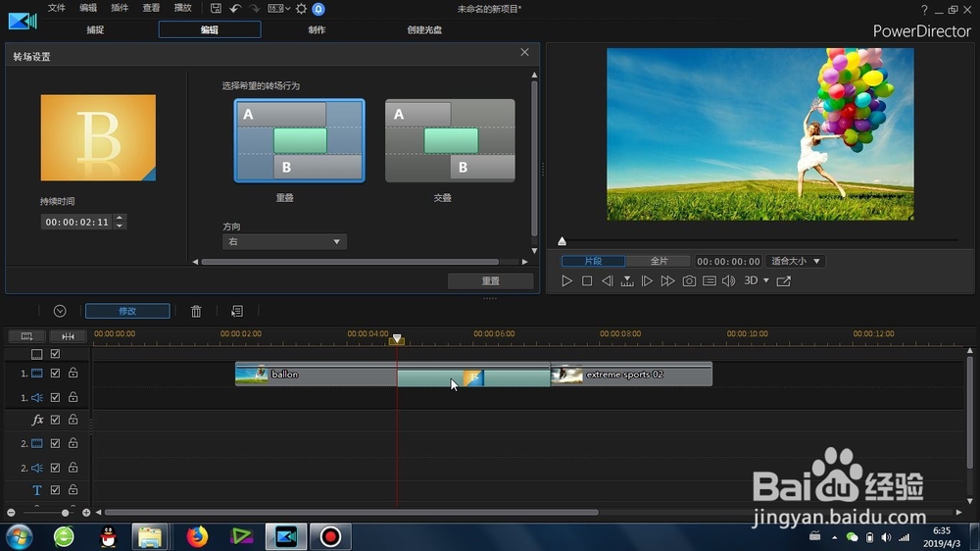Click the undo arrow icon
This screenshot has height=551, width=980.
point(235,9)
